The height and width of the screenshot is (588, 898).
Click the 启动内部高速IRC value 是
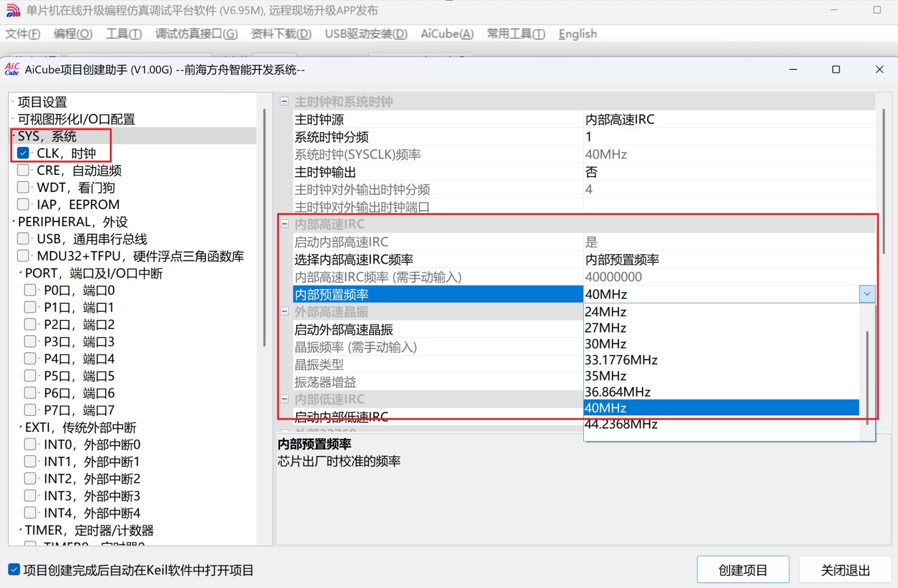[x=729, y=242]
